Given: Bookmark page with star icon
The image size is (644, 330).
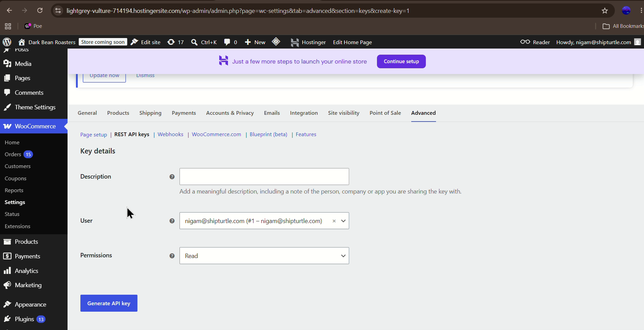Looking at the screenshot, I should 605,11.
